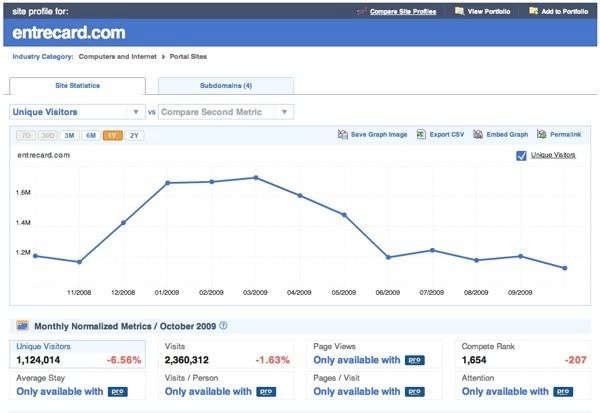Screen dimensions: 600x413
Task: Switch to the Subdomains (4) tab
Action: (x=226, y=86)
